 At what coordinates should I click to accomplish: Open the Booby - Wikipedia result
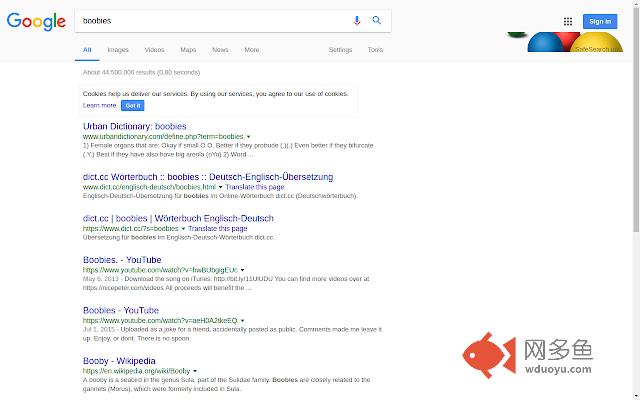pos(119,361)
